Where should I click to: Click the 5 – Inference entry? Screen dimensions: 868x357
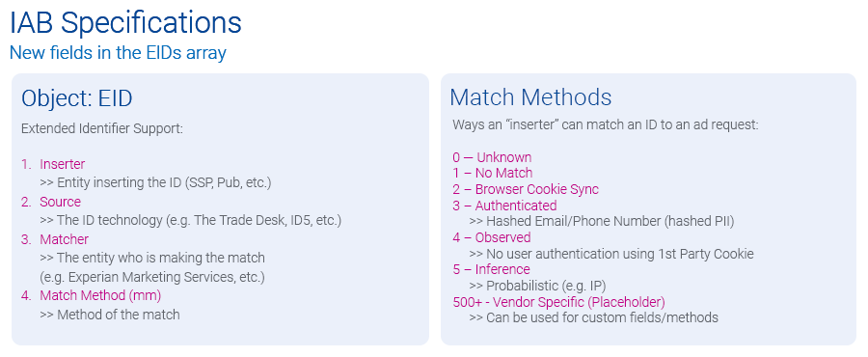tap(491, 269)
